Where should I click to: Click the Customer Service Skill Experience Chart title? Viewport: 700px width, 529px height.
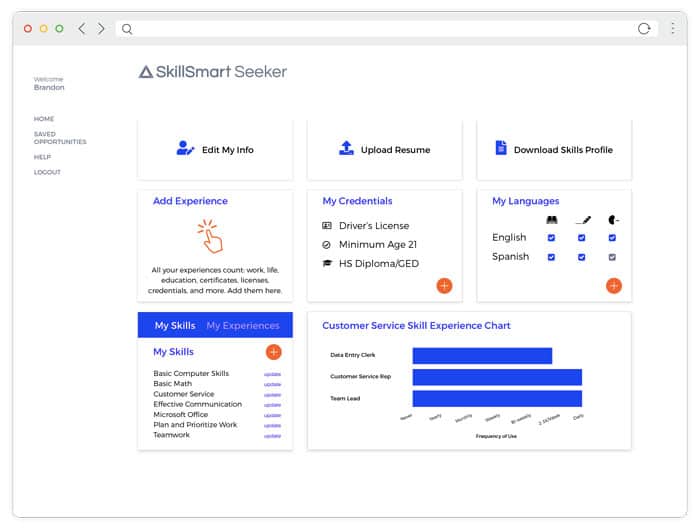416,326
